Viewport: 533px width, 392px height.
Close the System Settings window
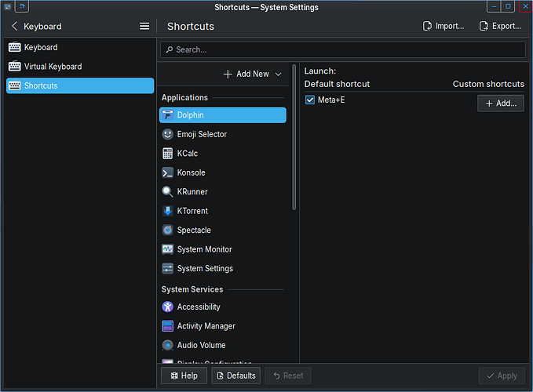[525, 6]
